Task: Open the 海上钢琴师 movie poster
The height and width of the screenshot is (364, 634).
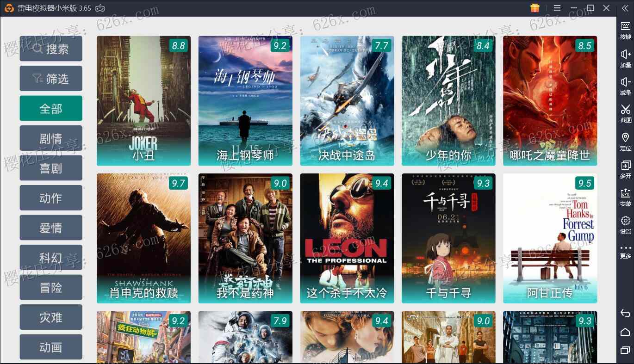Action: point(245,101)
